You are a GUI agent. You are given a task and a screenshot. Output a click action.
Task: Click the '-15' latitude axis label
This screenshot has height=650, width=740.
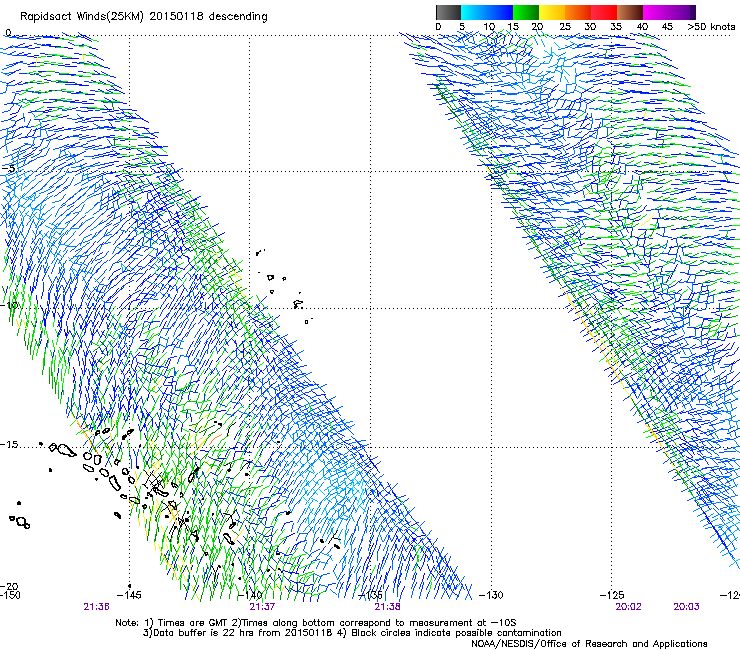(9, 445)
